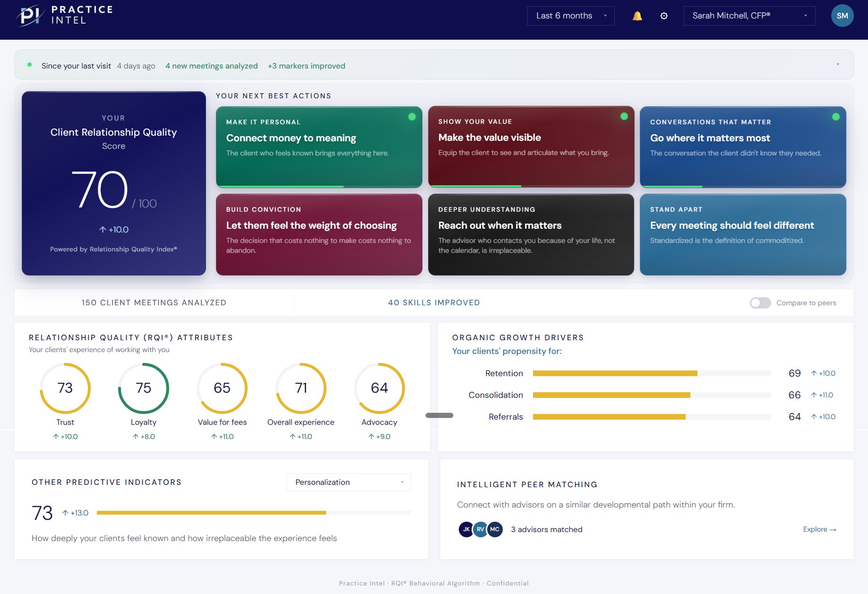This screenshot has width=868, height=594.
Task: Click the green indicator on Go where it matters most
Action: pyautogui.click(x=835, y=115)
